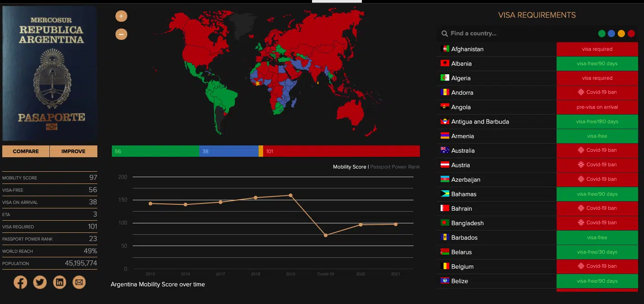The image size is (644, 304).
Task: Select the 2019 data point on chart
Action: coord(291,195)
